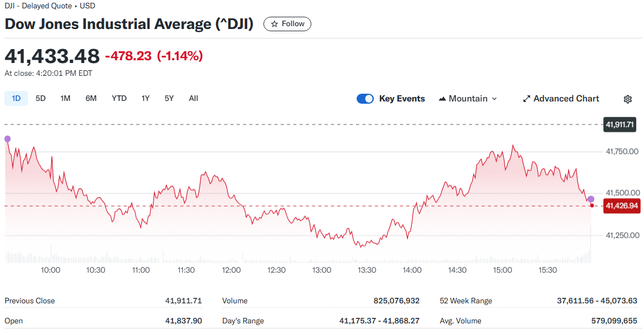Click the opening purple key event marker
This screenshot has height=329, width=644.
[7, 139]
